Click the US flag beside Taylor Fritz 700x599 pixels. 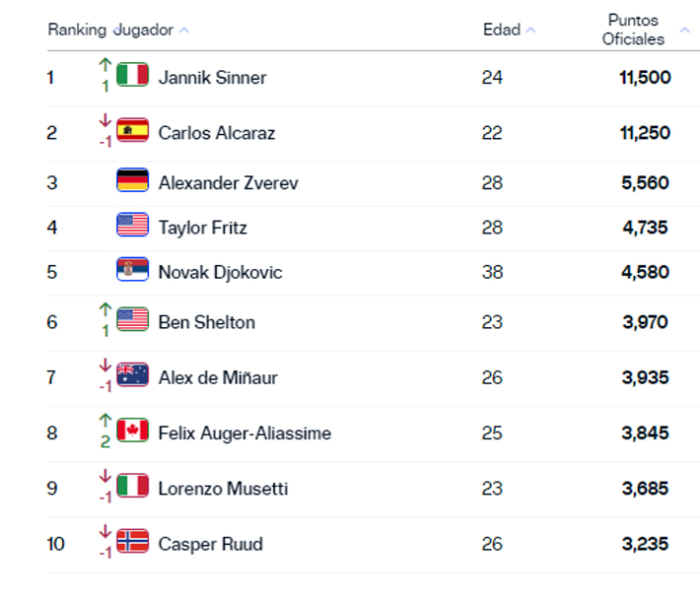click(x=132, y=226)
